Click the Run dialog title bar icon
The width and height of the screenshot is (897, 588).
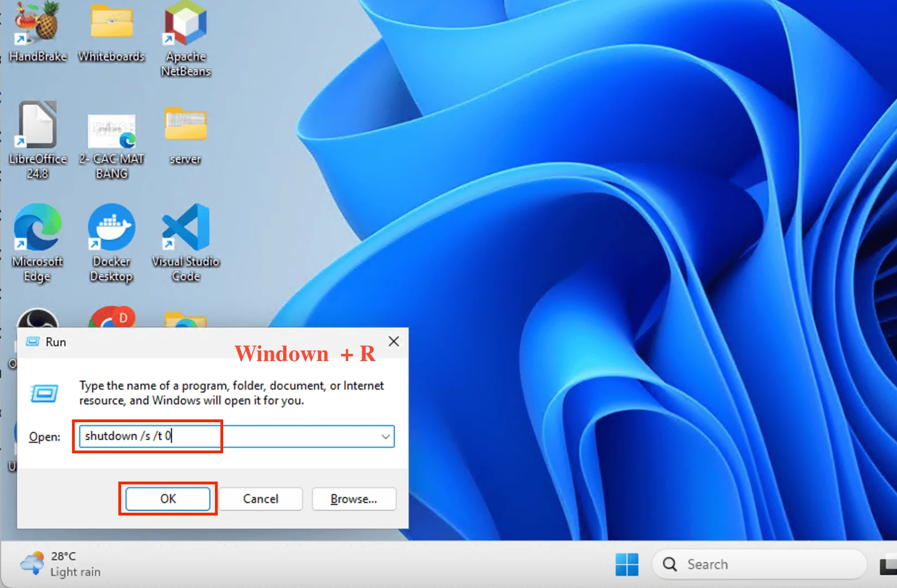(33, 342)
